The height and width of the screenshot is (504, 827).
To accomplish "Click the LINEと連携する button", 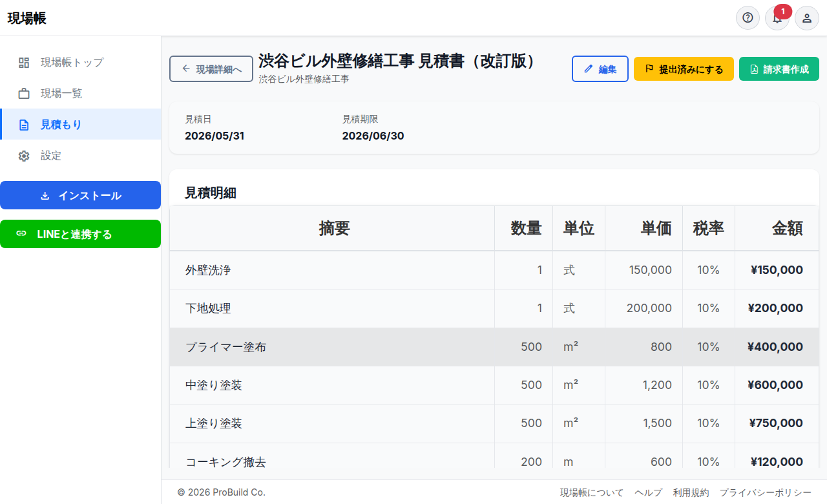I will coord(80,234).
